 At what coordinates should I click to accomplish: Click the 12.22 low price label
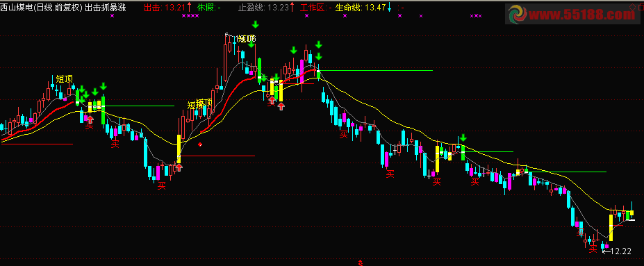tap(621, 251)
